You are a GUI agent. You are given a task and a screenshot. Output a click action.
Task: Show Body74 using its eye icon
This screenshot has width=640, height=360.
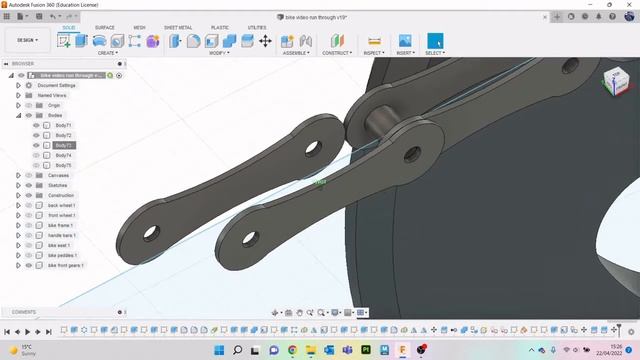[x=36, y=155]
